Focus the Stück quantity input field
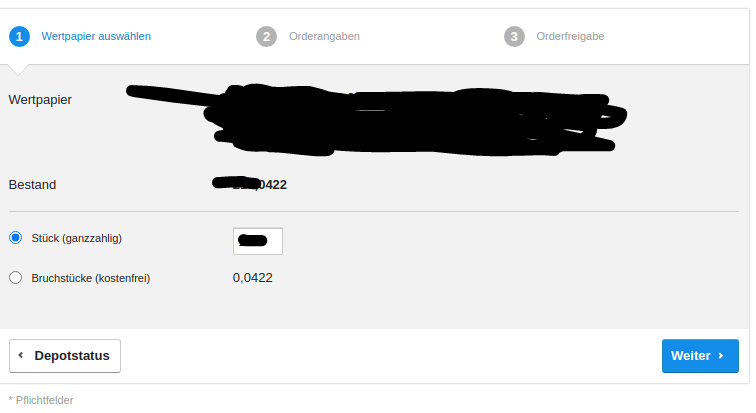 (x=258, y=241)
